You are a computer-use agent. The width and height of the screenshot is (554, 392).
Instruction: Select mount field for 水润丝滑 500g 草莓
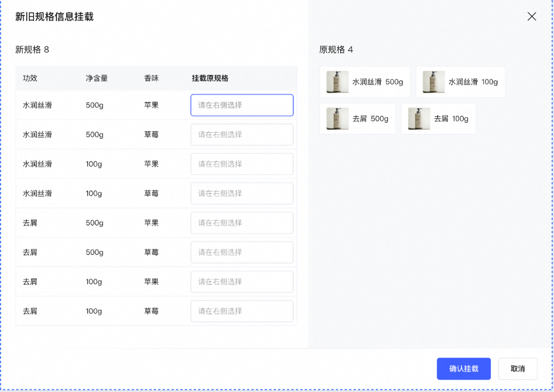click(x=242, y=134)
